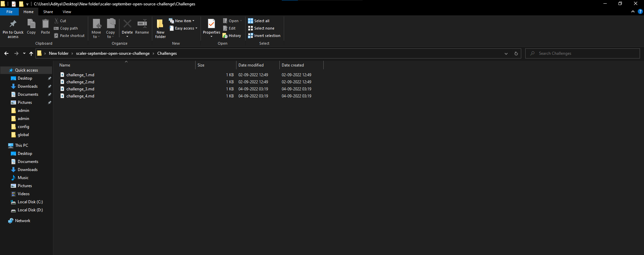Switch to the View ribbon tab
This screenshot has height=255, width=644.
67,12
